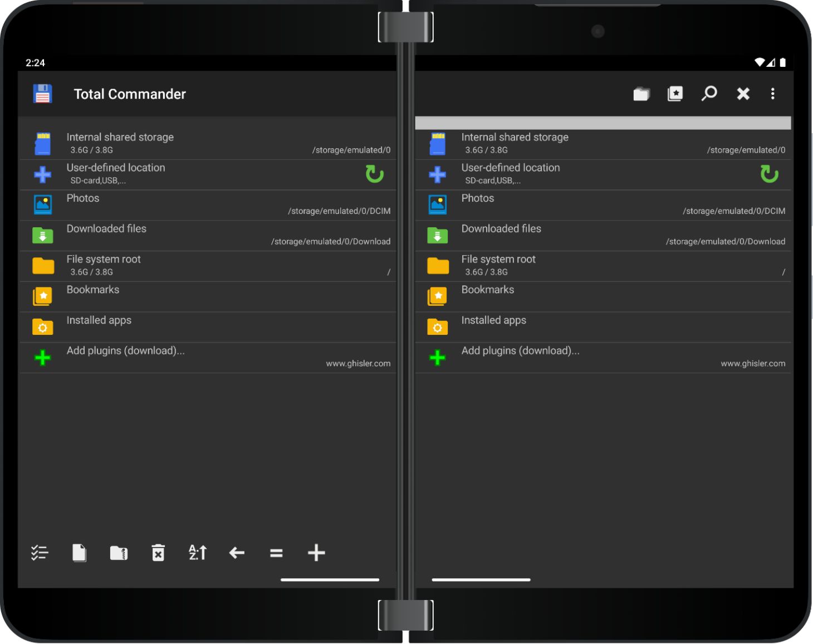Open File system root in right panel
The image size is (813, 644).
tap(603, 266)
